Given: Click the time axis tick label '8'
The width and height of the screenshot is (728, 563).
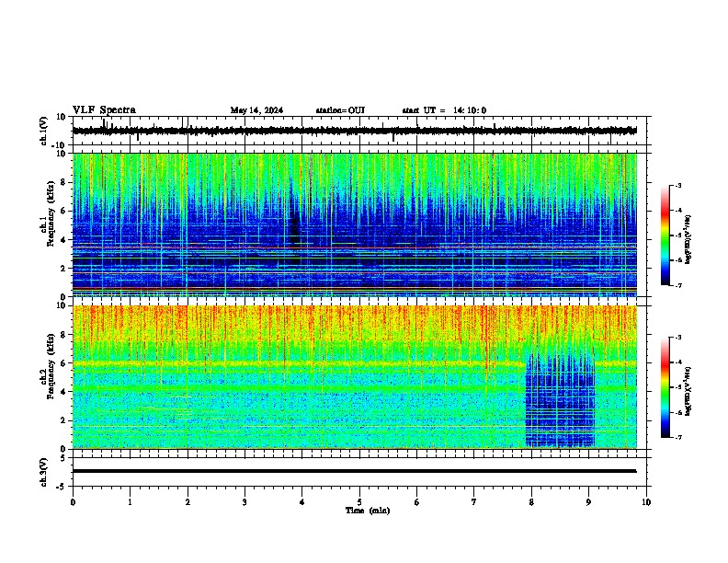Looking at the screenshot, I should [531, 502].
